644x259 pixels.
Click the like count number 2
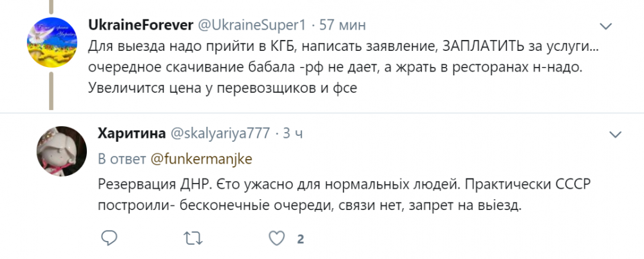click(300, 240)
